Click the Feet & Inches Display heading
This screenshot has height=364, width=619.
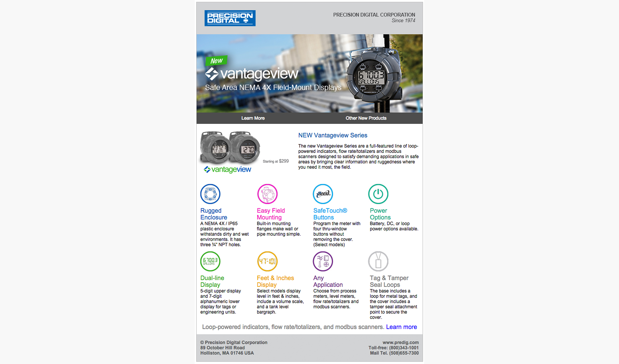(x=275, y=281)
